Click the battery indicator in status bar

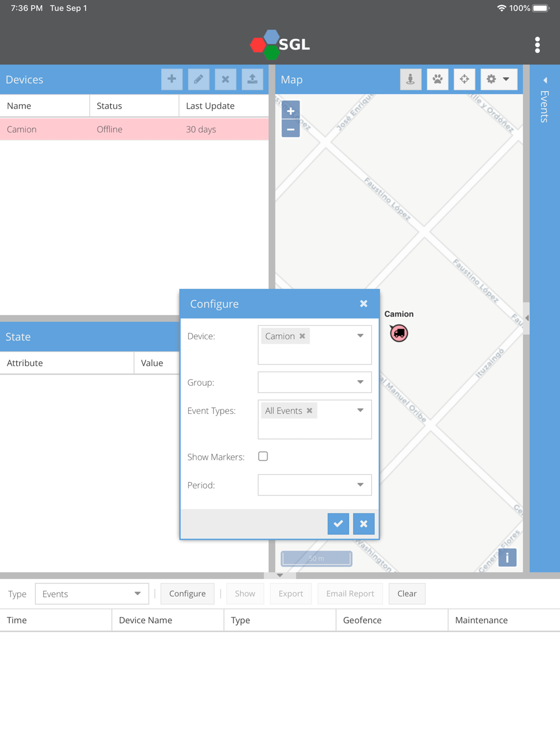541,8
